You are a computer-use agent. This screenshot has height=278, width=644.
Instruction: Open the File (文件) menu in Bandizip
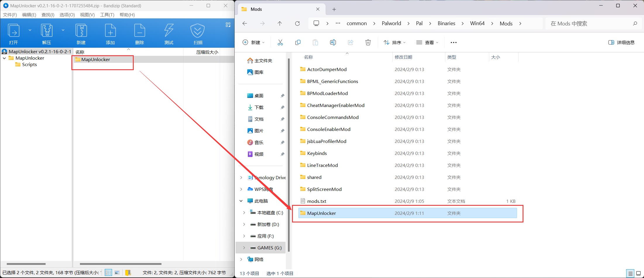(10, 15)
